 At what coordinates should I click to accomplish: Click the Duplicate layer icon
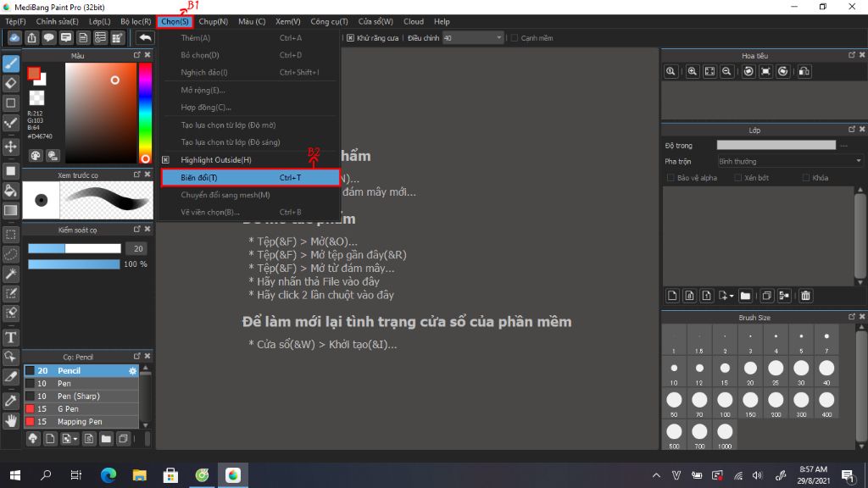[766, 296]
